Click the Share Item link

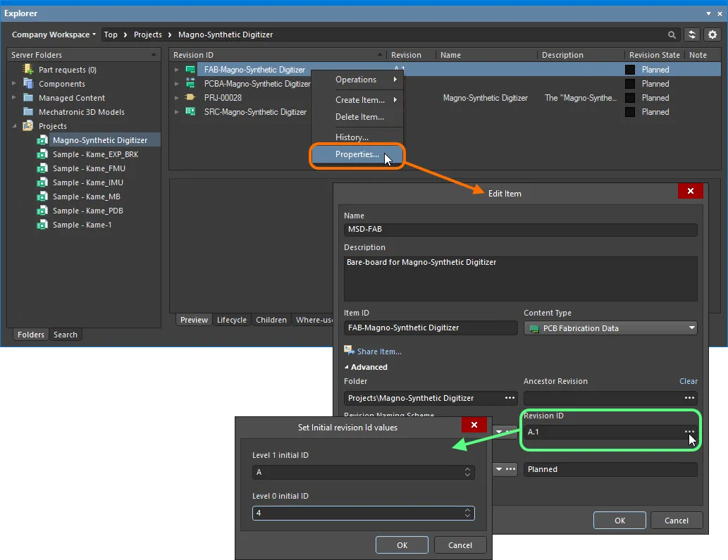379,351
